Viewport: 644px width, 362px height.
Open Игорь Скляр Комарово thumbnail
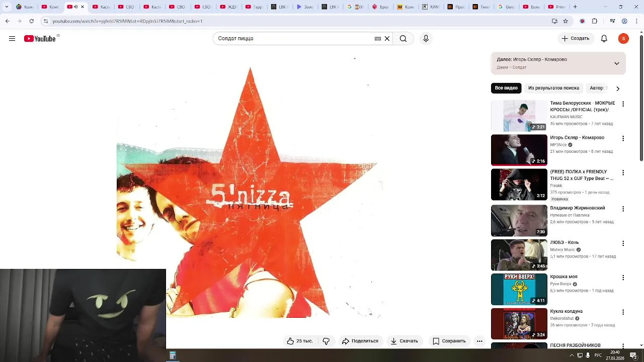(519, 150)
